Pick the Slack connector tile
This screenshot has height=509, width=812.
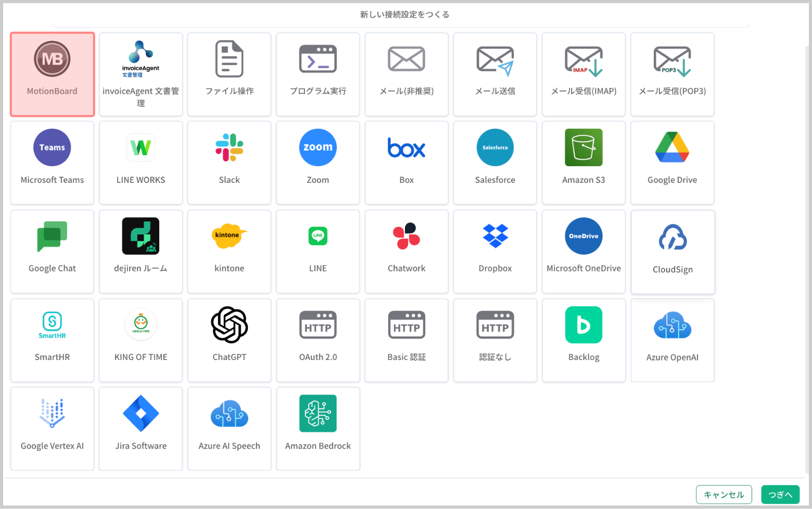[230, 163]
